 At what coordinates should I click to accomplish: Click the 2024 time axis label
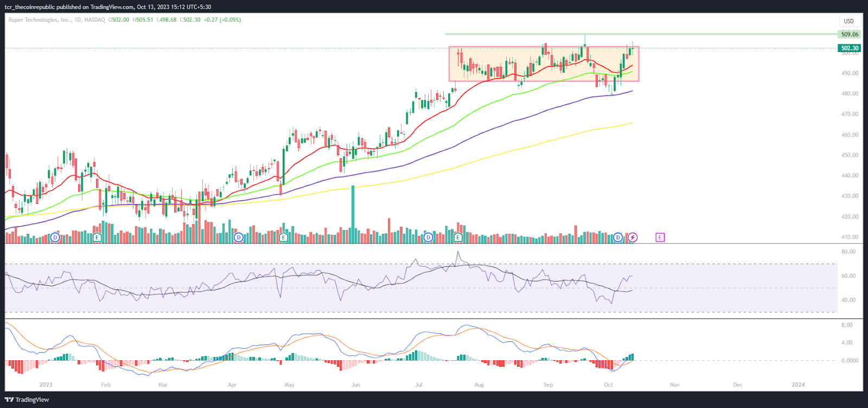(798, 385)
